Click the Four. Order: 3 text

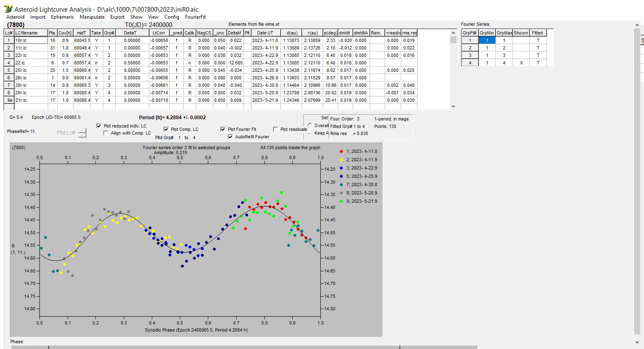(x=345, y=119)
